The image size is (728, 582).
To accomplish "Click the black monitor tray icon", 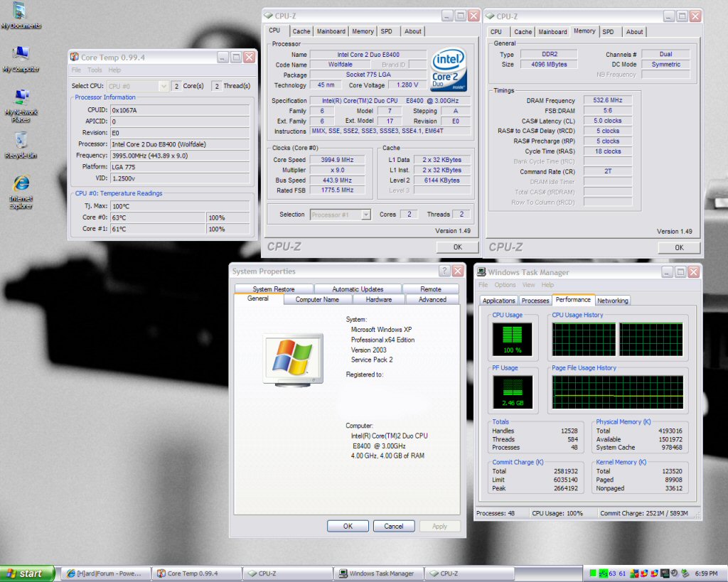I will 665,573.
